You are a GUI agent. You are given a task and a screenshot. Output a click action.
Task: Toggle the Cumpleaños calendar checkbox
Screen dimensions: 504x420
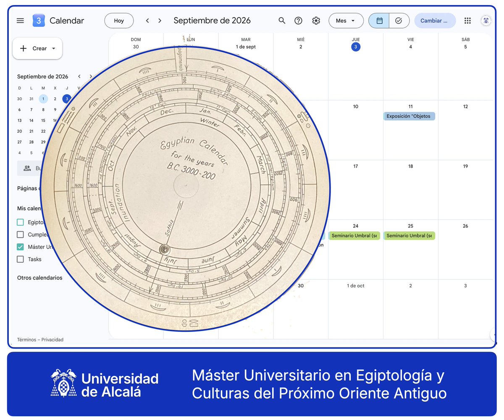click(x=20, y=235)
